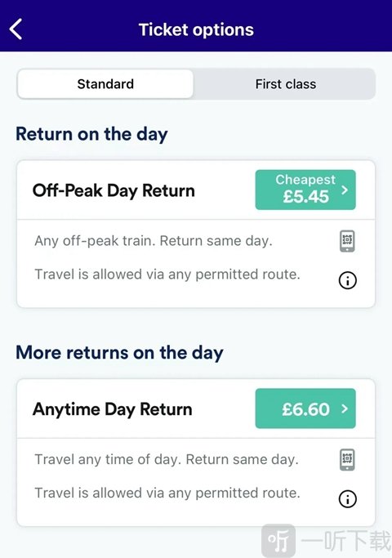Select the Cheapest £5.45 fare button

coord(305,190)
